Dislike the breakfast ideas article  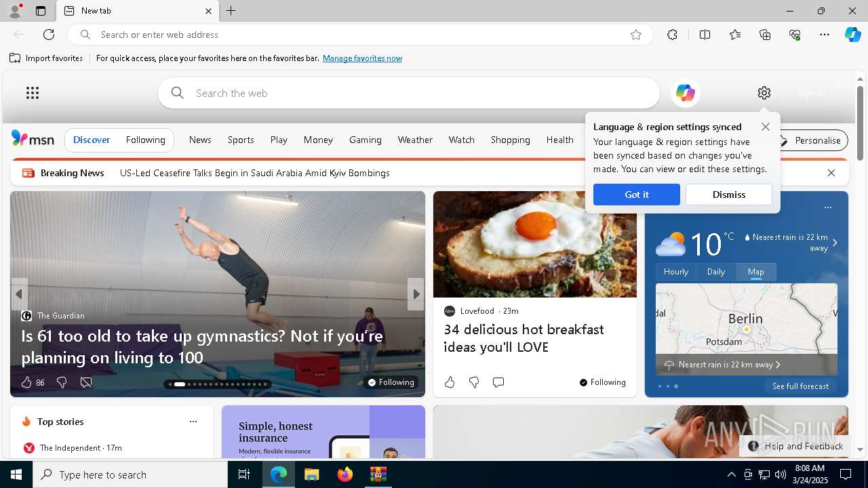click(x=474, y=382)
